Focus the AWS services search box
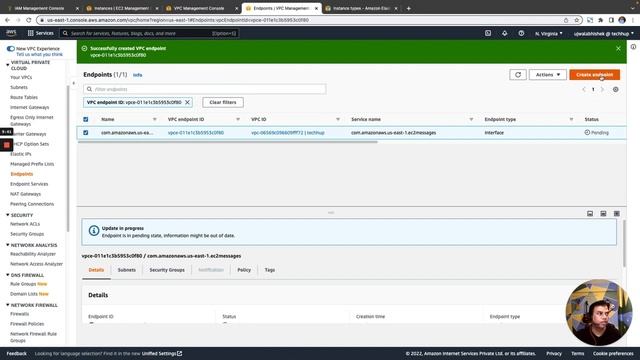The image size is (640, 360). tap(149, 33)
